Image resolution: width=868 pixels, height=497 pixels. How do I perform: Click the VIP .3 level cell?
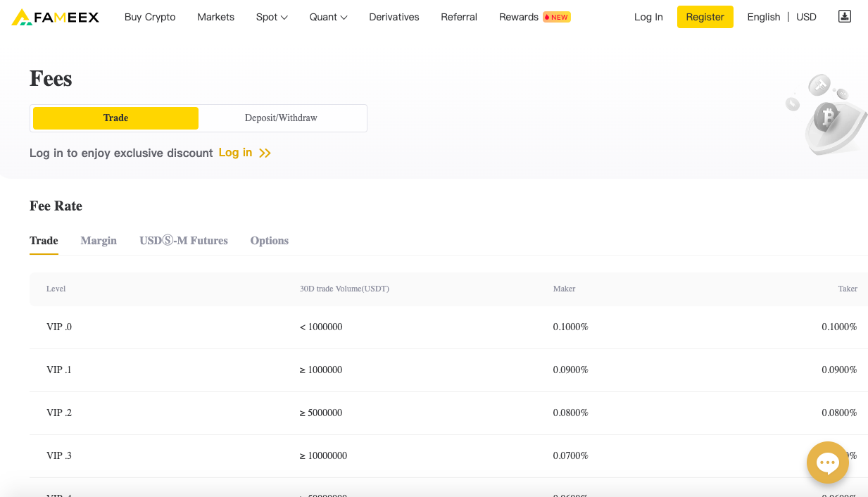pos(59,456)
